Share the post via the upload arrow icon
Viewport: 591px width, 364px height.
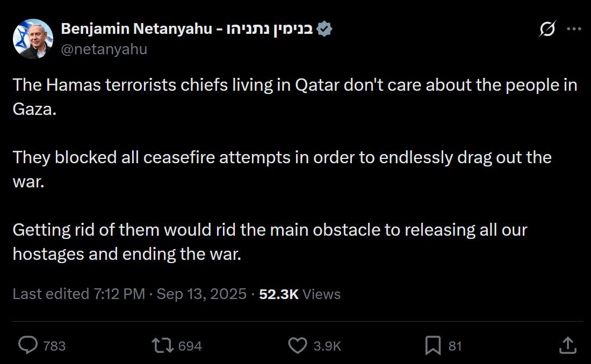coord(568,345)
